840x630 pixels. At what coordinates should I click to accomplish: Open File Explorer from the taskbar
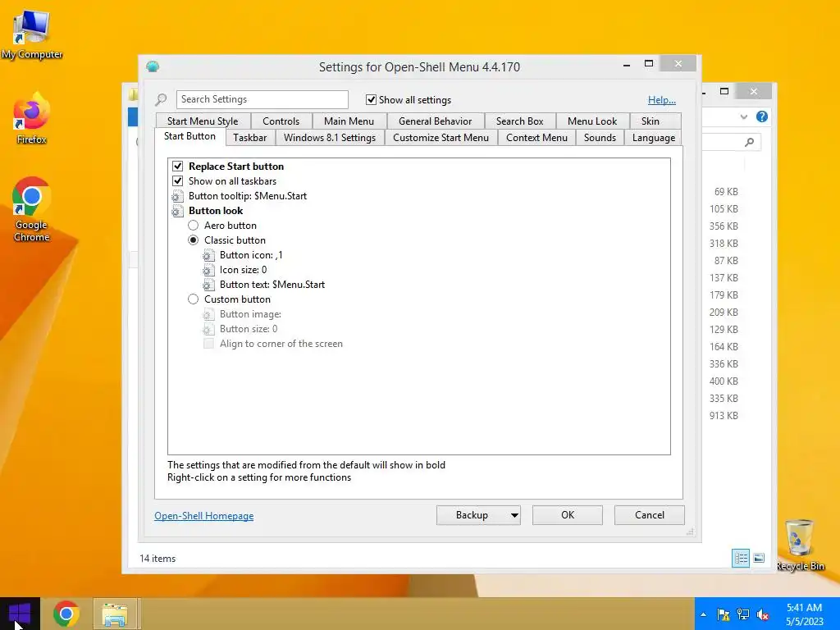pyautogui.click(x=115, y=614)
